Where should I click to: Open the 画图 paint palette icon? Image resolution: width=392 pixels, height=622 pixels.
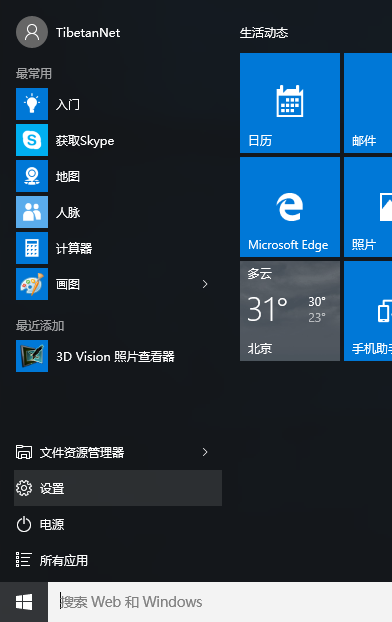point(32,284)
